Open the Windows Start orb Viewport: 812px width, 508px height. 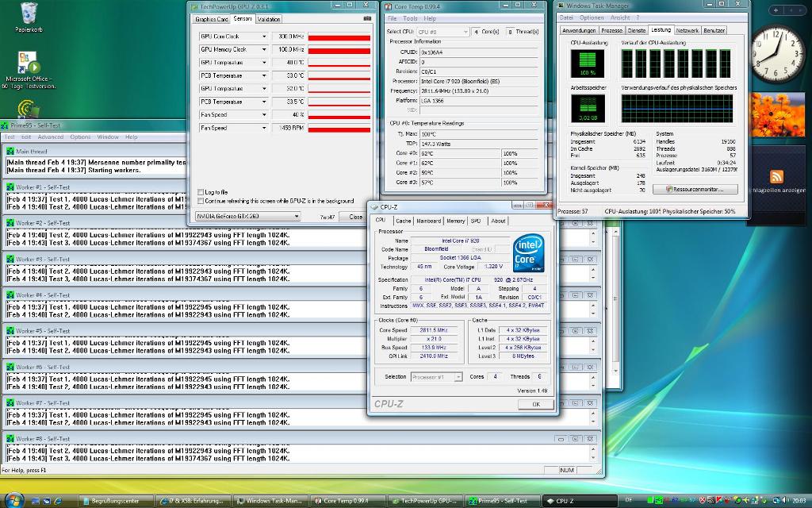[13, 500]
